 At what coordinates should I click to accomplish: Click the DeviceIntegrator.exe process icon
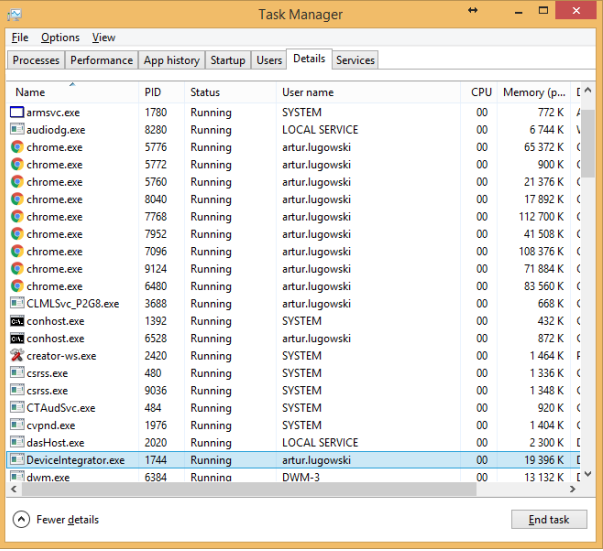pyautogui.click(x=17, y=460)
